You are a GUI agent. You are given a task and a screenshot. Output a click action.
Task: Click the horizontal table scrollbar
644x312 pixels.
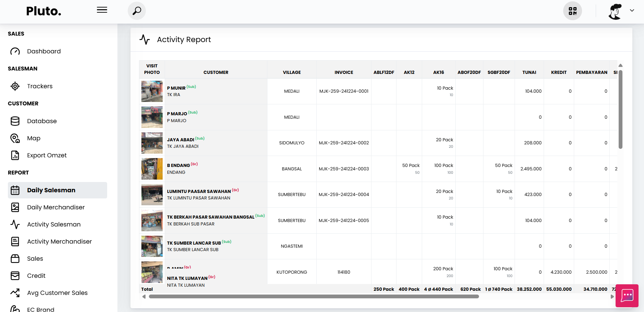click(x=314, y=297)
